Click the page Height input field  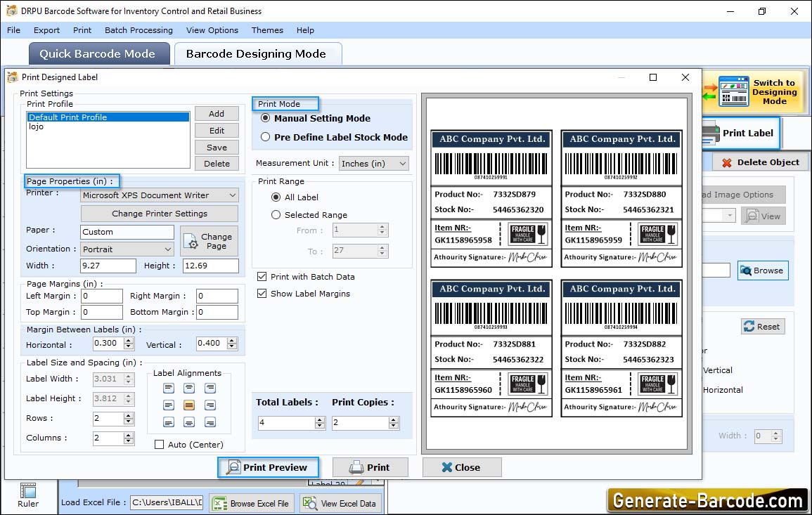pos(211,266)
